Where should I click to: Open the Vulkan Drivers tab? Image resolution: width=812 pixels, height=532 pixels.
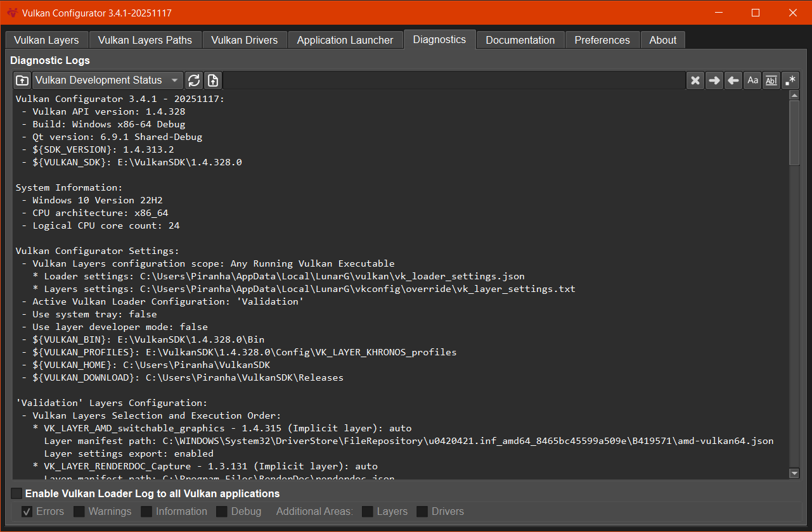coord(244,40)
